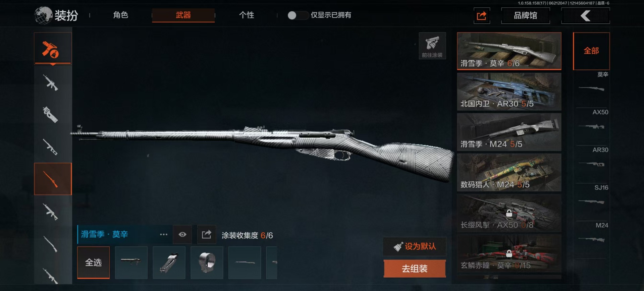Open the 品牌馆 brand hall

[x=526, y=16]
